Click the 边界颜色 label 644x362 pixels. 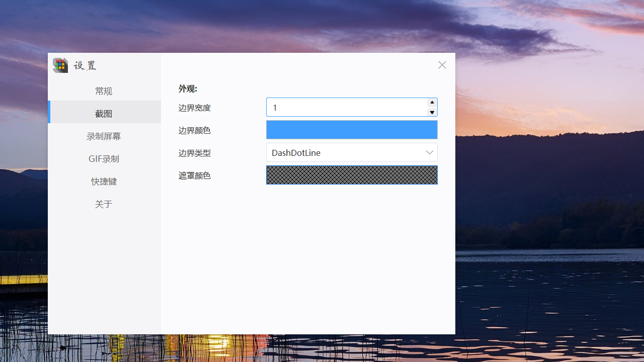[195, 130]
